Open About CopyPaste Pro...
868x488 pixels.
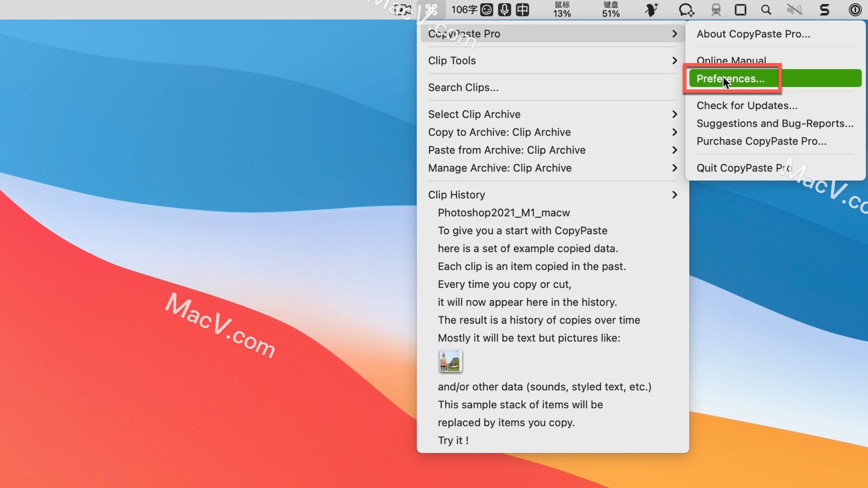[775, 34]
